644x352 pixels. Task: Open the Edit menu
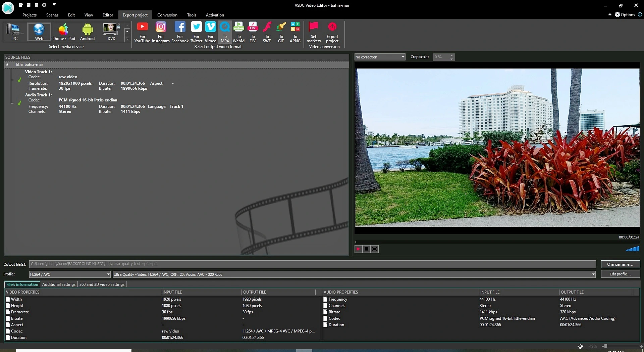coord(71,15)
